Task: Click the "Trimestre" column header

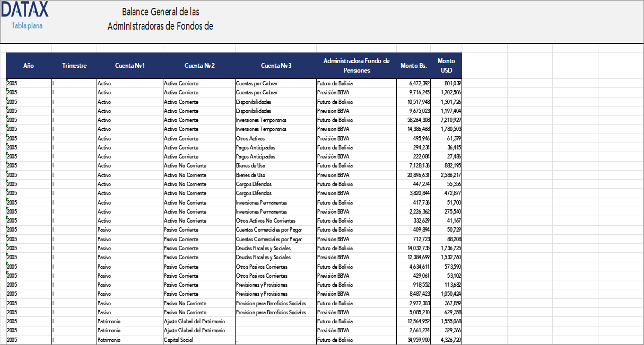Action: click(x=74, y=66)
